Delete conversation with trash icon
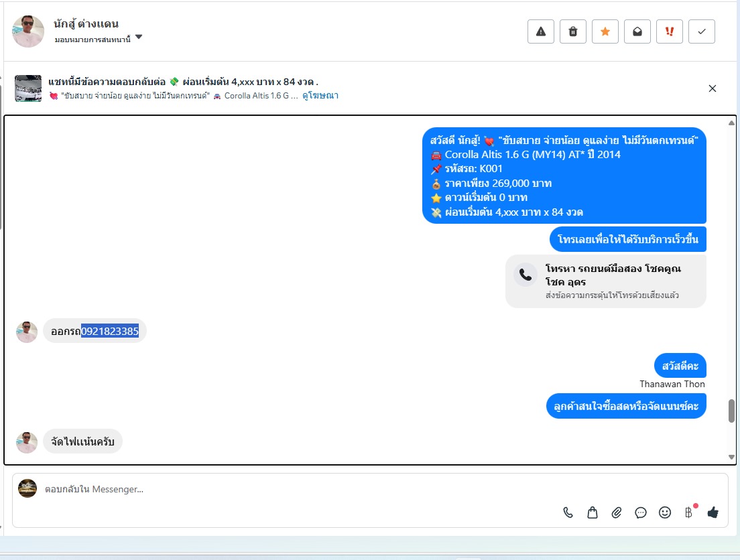Viewport: 740px width, 560px height. 573,31
